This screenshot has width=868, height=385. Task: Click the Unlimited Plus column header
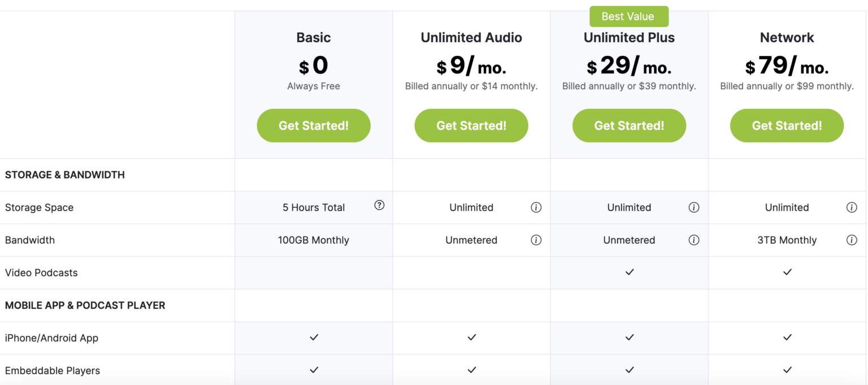point(629,37)
